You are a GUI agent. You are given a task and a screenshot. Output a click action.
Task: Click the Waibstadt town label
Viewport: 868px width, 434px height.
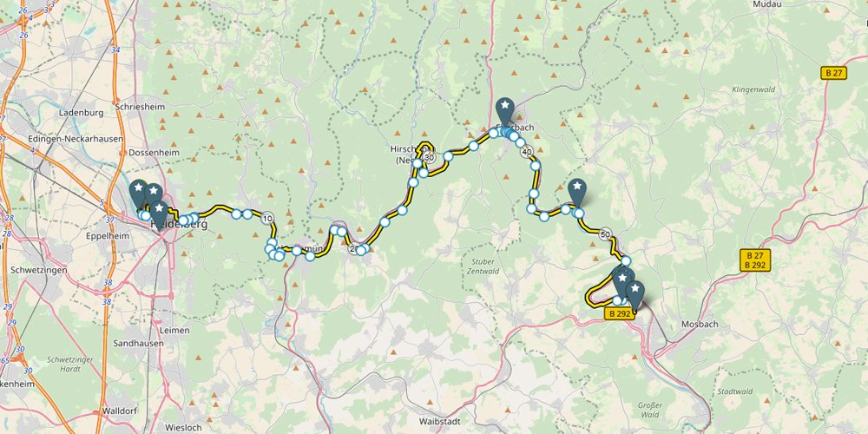point(440,421)
